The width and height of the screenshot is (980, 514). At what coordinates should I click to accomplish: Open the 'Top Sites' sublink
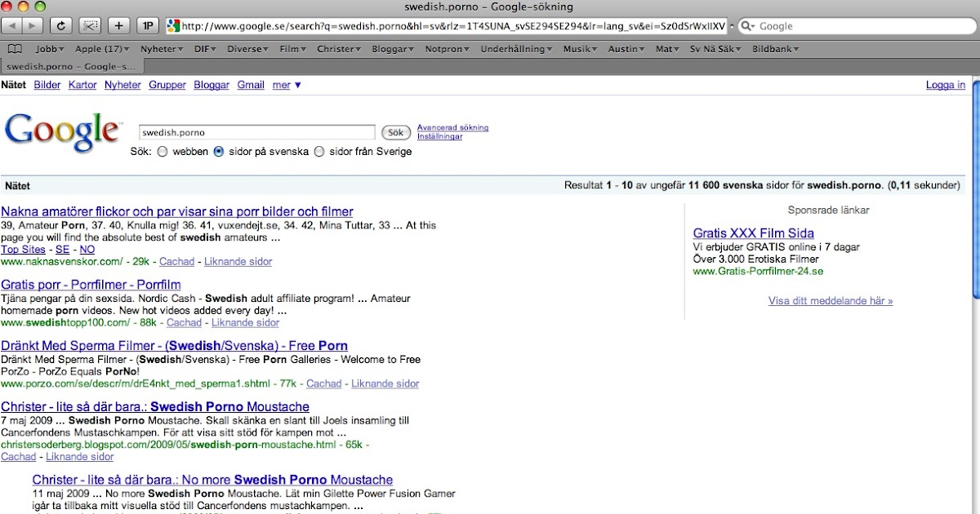click(23, 250)
